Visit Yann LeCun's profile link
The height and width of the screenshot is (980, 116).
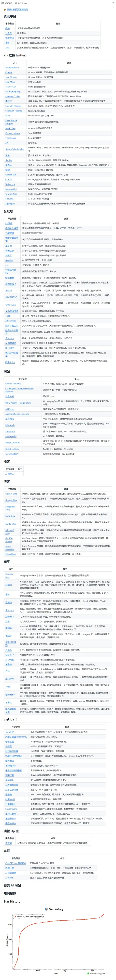pyautogui.click(x=11, y=87)
